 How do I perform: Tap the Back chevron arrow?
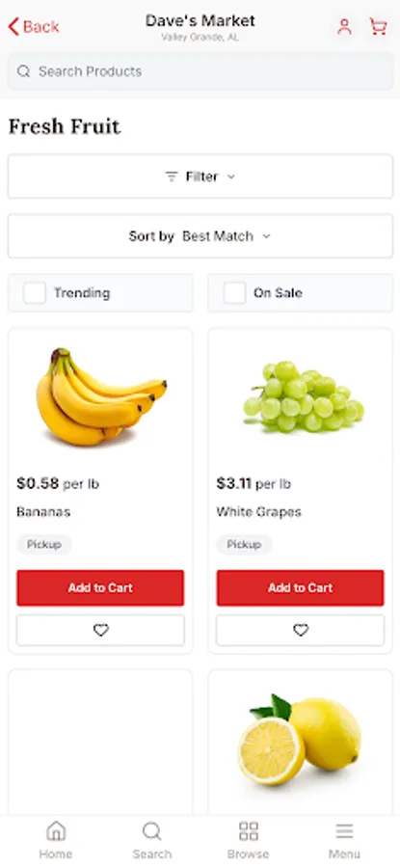[13, 27]
